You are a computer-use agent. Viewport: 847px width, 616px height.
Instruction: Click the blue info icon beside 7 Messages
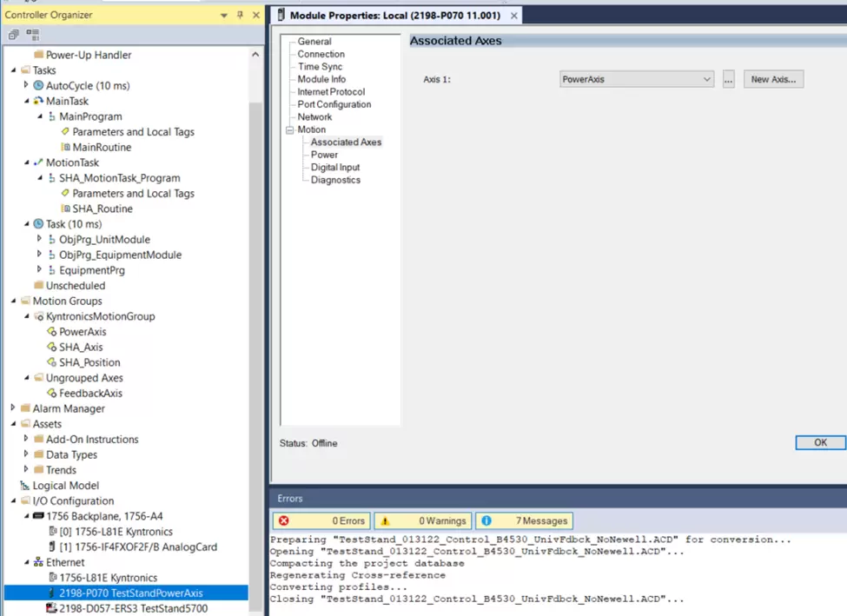[486, 521]
